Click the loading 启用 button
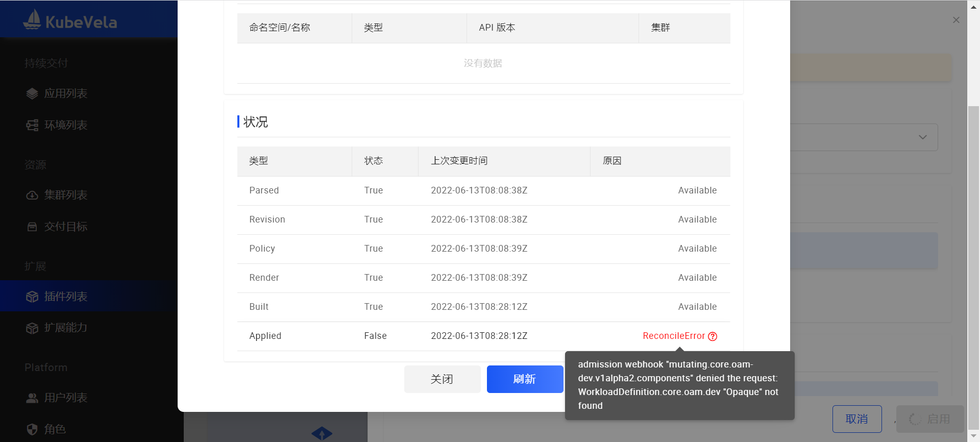Screen dimensions: 980x442 pos(930,419)
